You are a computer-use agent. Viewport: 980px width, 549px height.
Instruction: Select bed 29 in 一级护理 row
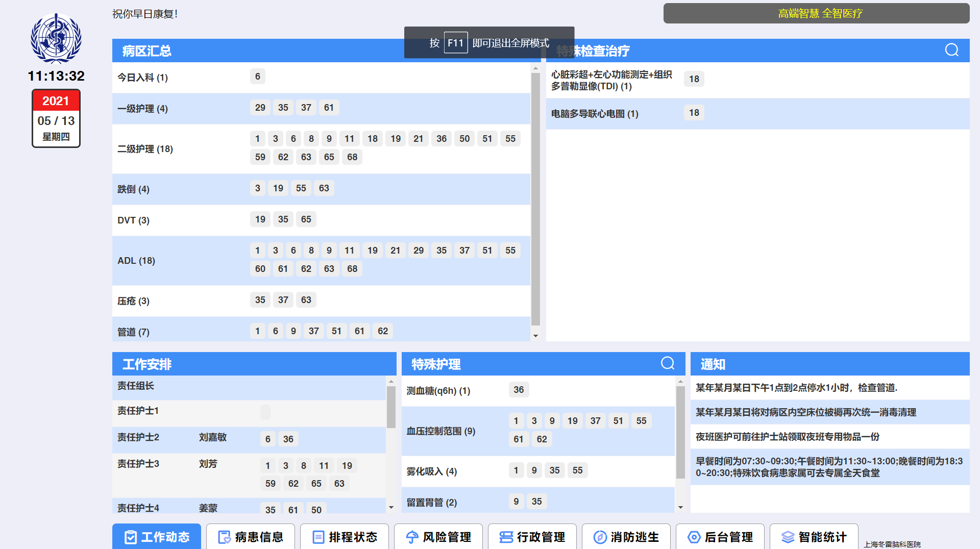(x=260, y=108)
